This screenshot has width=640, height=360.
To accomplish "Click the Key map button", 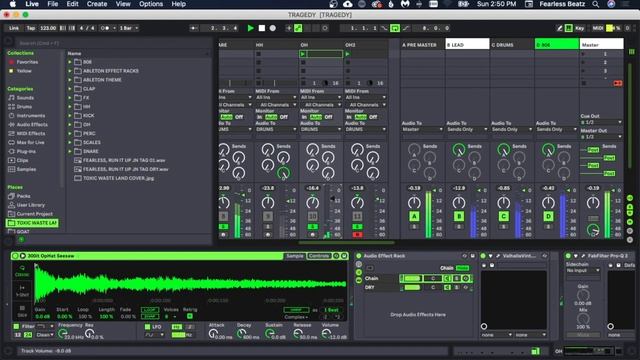I will click(x=580, y=28).
